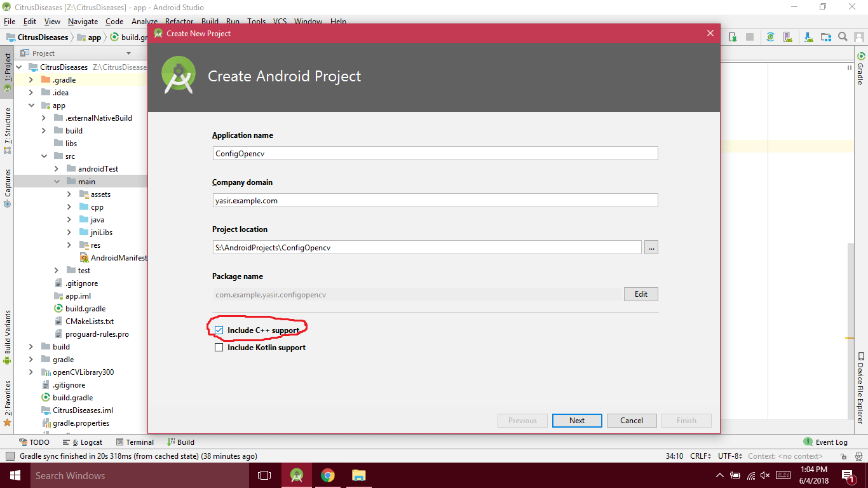Viewport: 868px width, 488px height.
Task: Open the Terminal tool window
Action: coord(135,442)
